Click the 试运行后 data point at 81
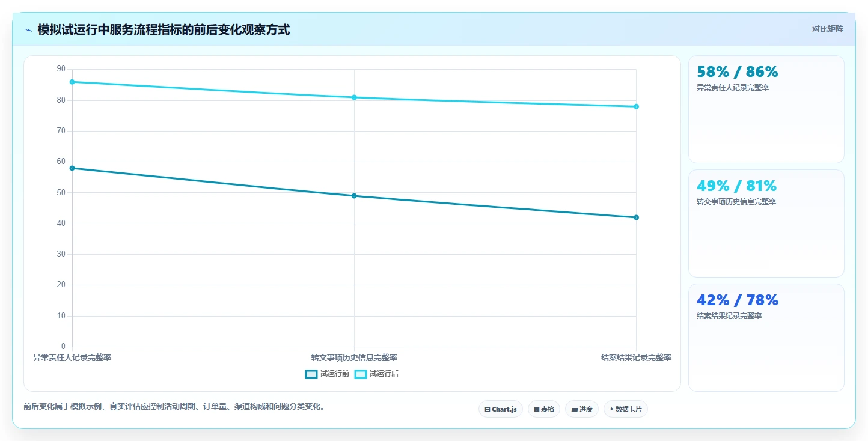The height and width of the screenshot is (441, 868). 354,97
